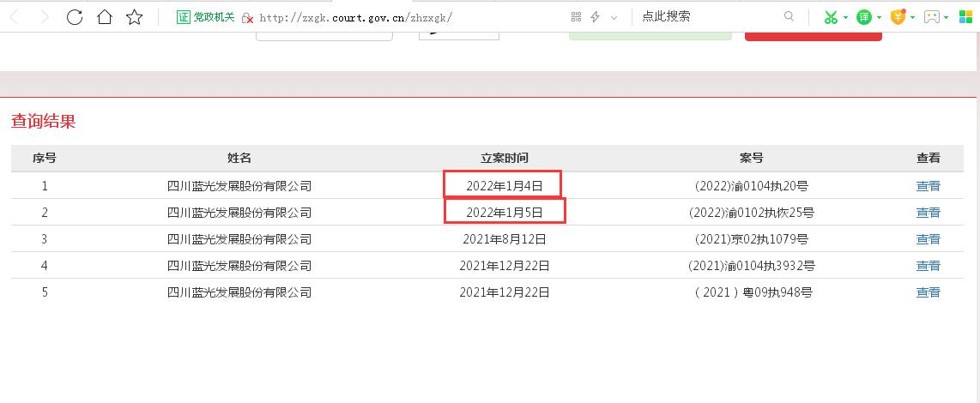
Task: Click the 查询结果 heading
Action: [43, 121]
